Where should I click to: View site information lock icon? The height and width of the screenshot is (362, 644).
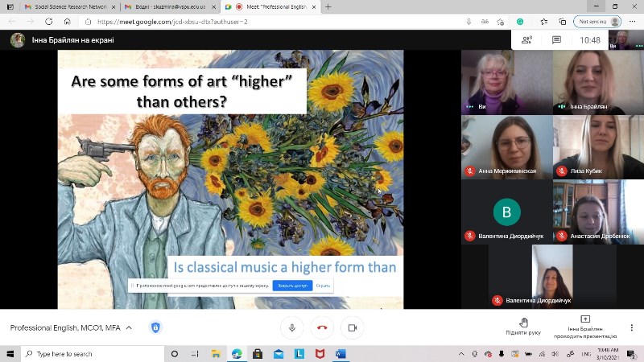point(88,22)
